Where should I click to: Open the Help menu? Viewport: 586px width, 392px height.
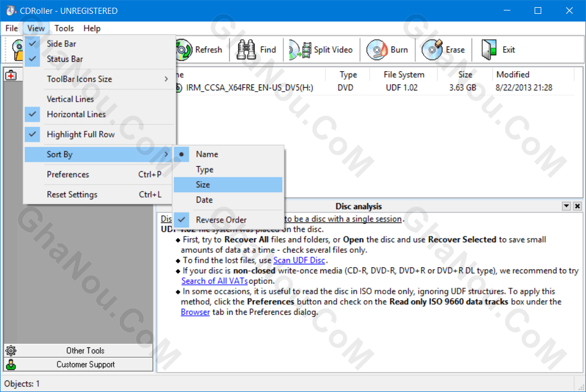92,28
